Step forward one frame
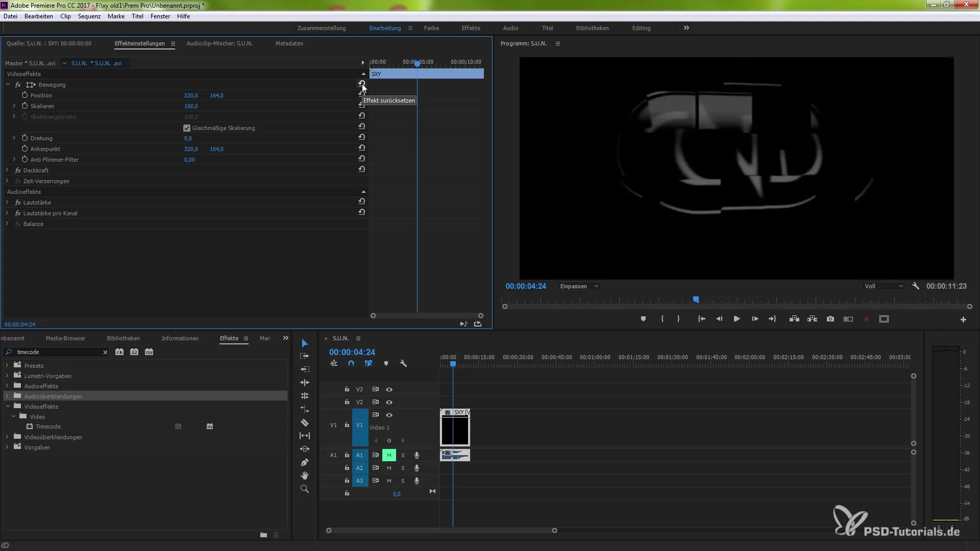This screenshot has width=980, height=551. pyautogui.click(x=755, y=319)
